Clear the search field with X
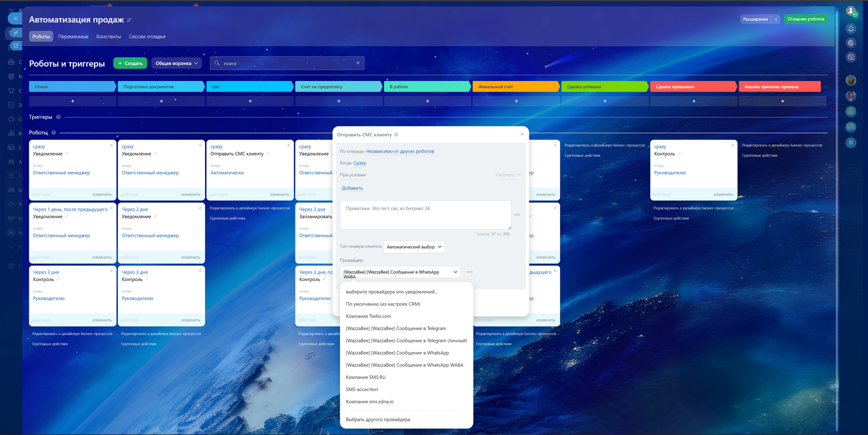The image size is (868, 435). click(x=358, y=63)
